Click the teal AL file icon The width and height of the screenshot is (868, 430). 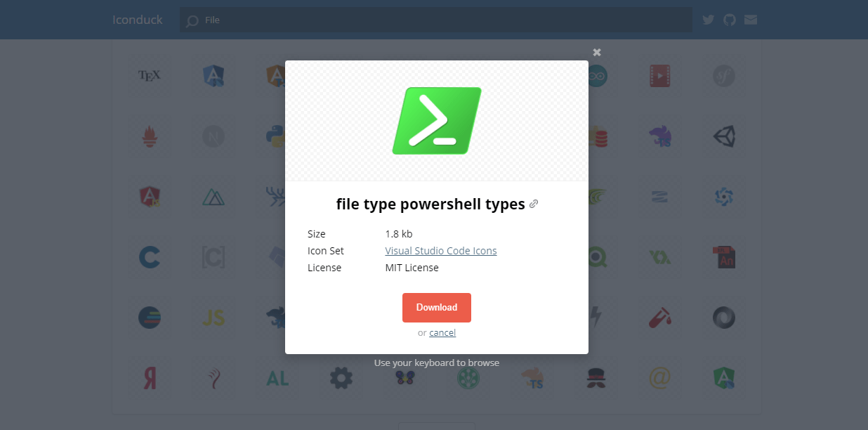coord(277,379)
